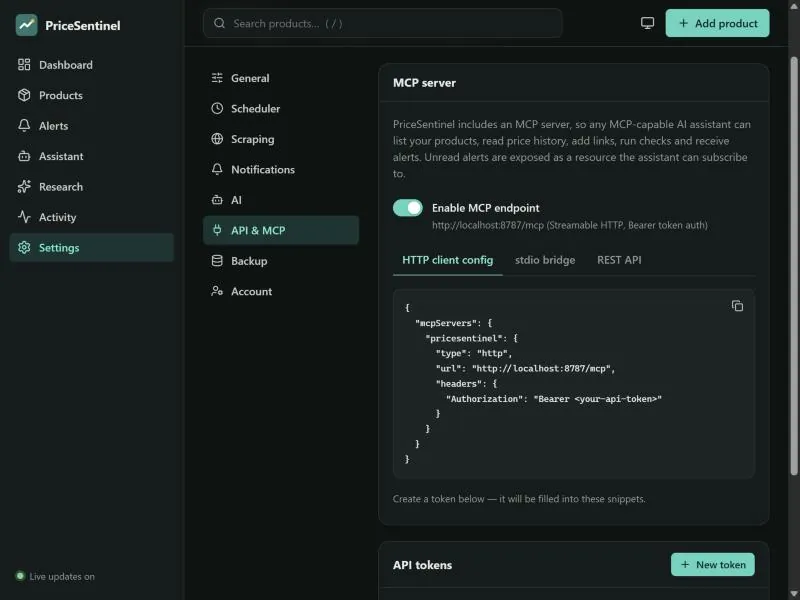
Task: Click the API tokens heading
Action: coord(422,565)
